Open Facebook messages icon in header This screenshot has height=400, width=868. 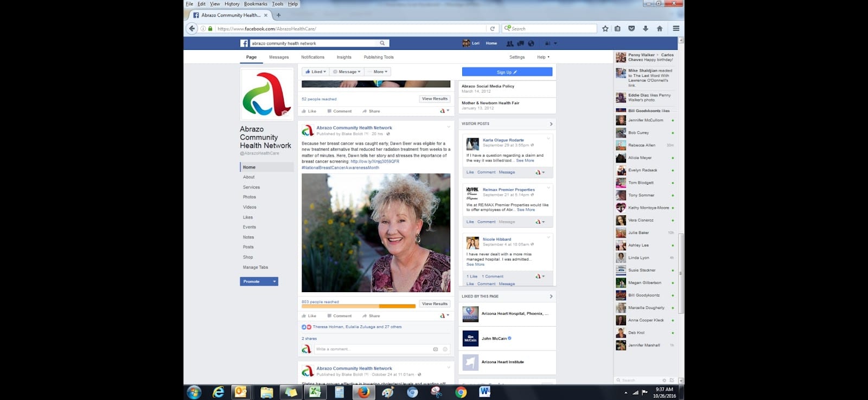click(520, 43)
